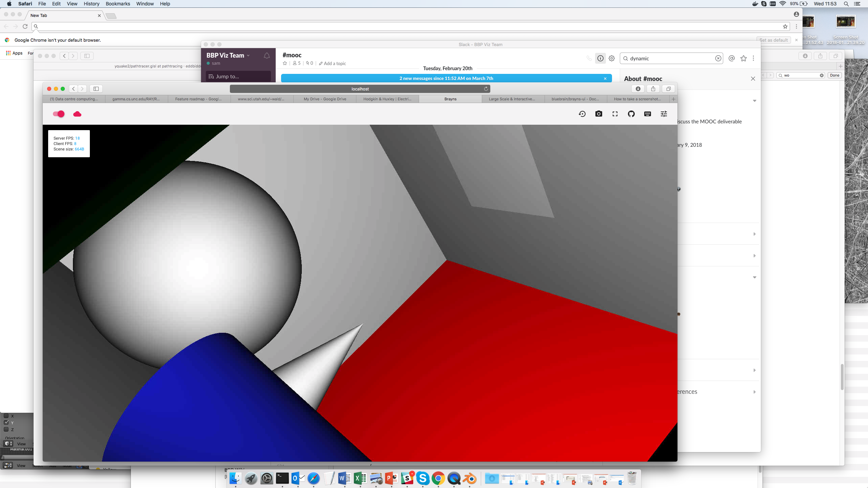
Task: Star the #mooc channel in Slack header
Action: point(285,63)
